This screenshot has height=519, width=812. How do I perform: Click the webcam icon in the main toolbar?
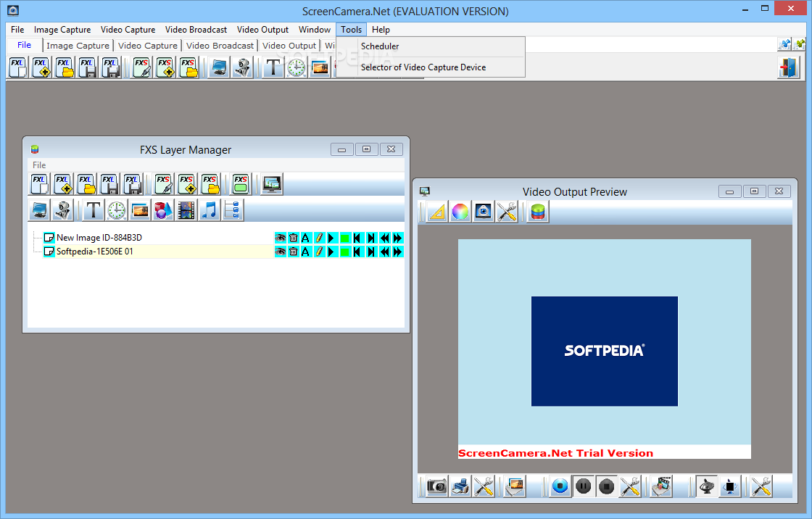(x=242, y=67)
